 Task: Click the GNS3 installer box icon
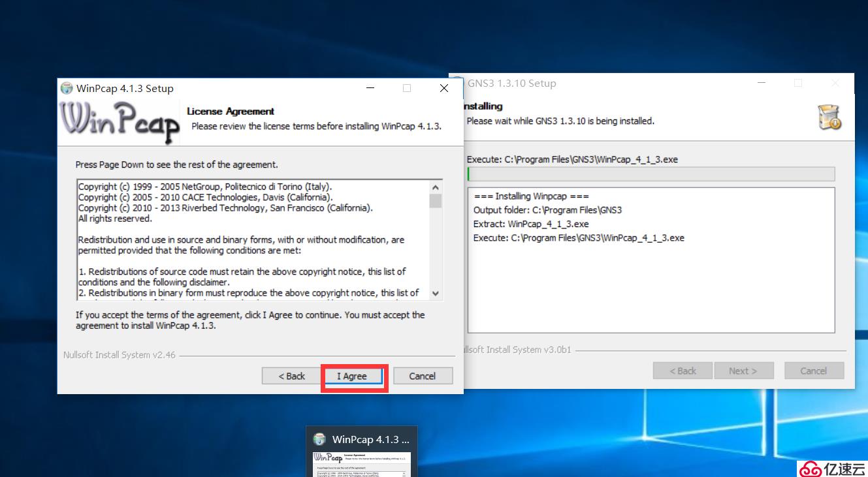point(829,117)
